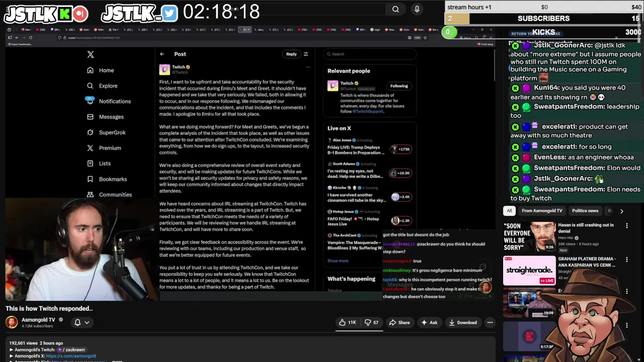Expand the notification bell dropdown

(82, 322)
